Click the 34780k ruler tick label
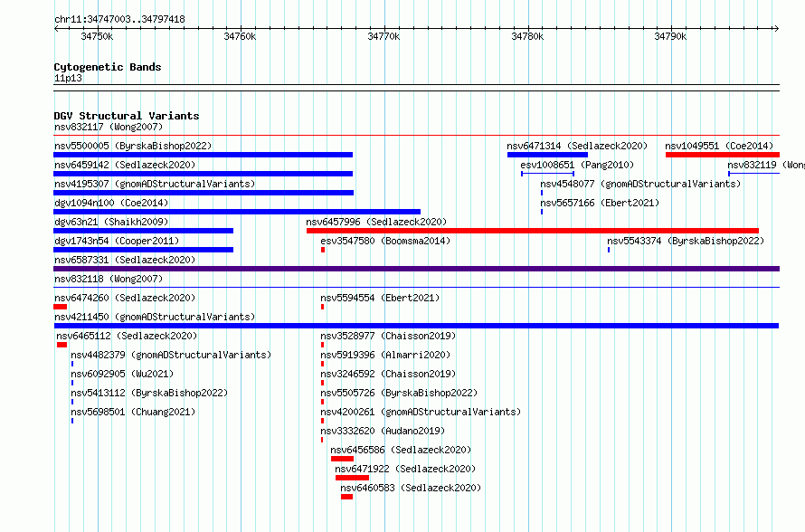The image size is (805, 532). 527,36
